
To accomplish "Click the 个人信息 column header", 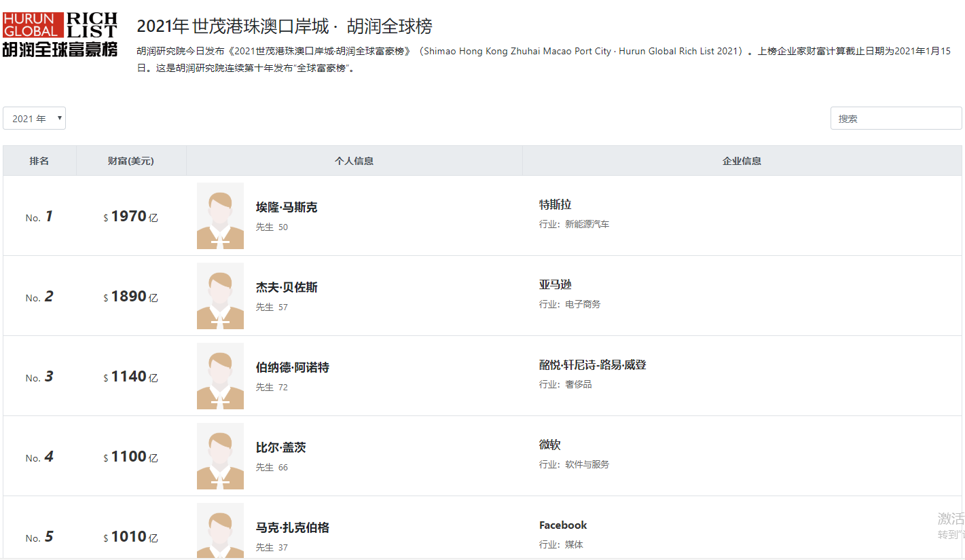I will 354,161.
